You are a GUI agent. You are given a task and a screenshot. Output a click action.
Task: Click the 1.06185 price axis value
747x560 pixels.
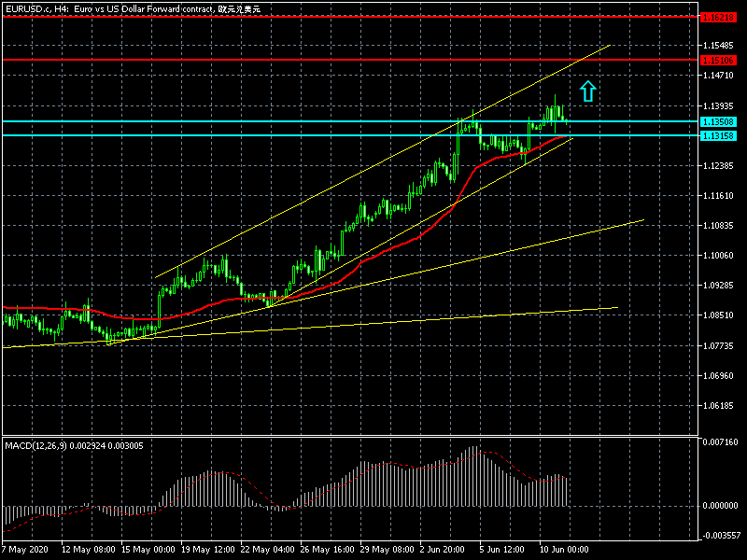tap(721, 406)
